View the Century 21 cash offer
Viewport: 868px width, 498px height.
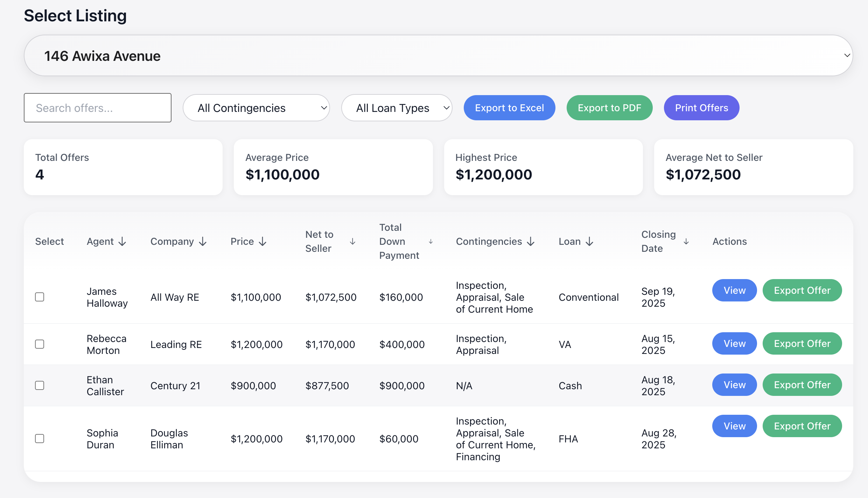pos(734,385)
